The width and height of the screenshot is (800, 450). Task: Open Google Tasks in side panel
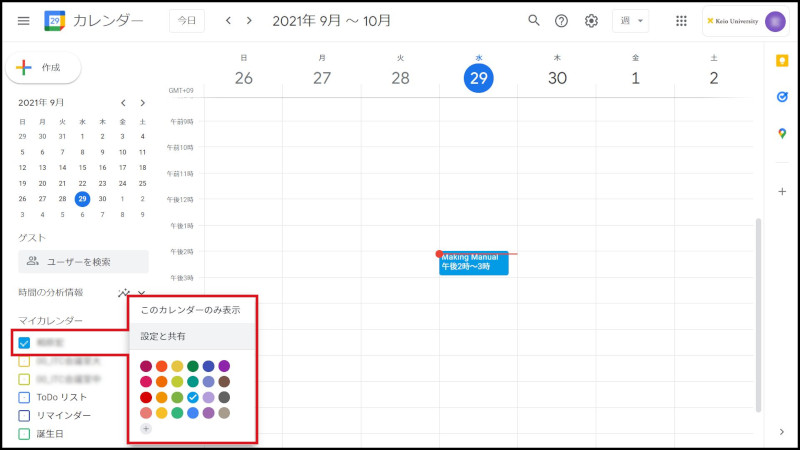(781, 97)
